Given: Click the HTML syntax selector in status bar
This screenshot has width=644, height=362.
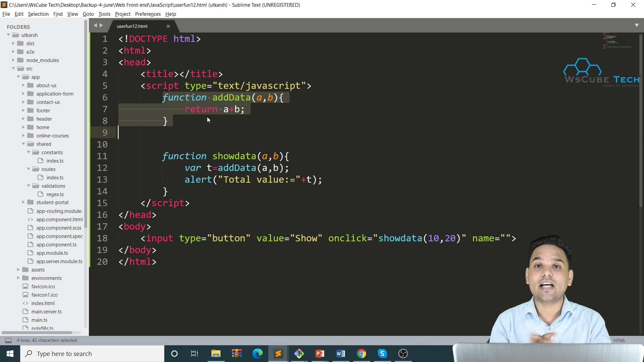Looking at the screenshot, I should click(620, 340).
